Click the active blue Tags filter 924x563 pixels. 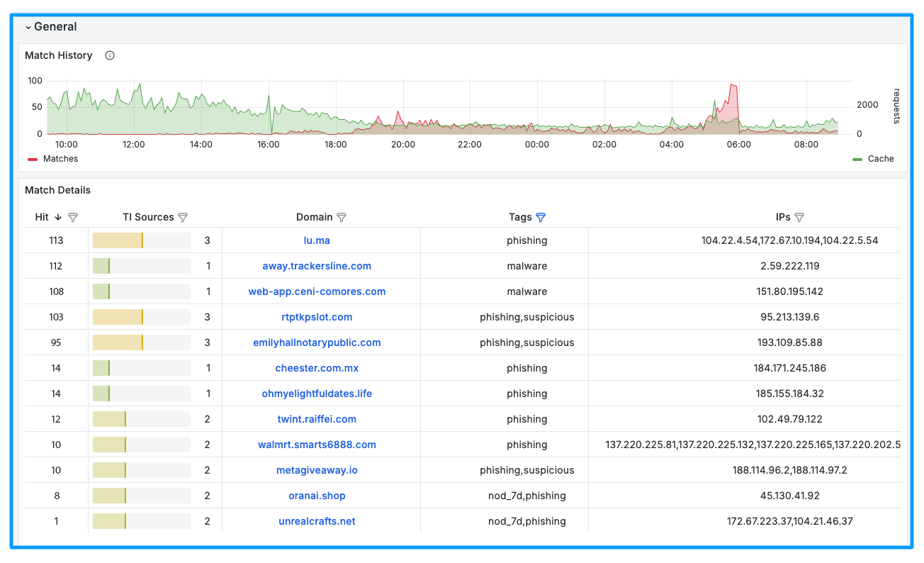click(541, 218)
